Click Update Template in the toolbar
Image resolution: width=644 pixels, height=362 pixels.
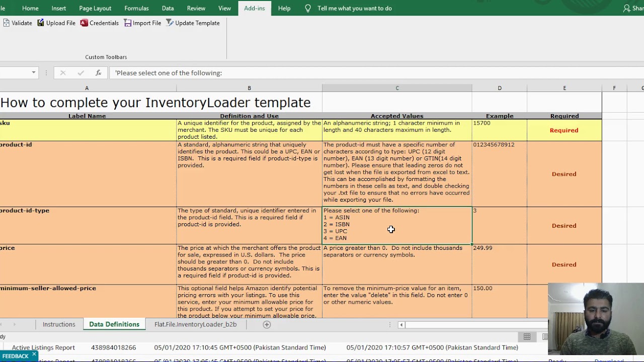coord(193,23)
